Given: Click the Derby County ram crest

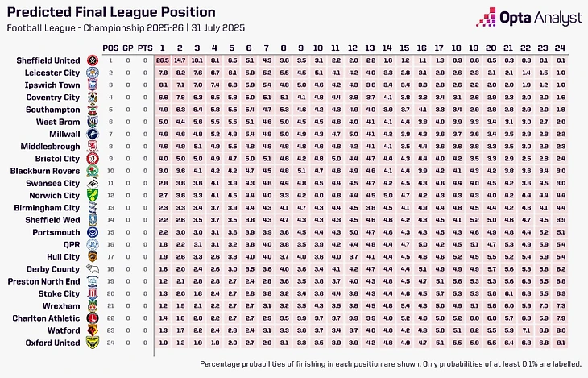Looking at the screenshot, I should point(93,269).
